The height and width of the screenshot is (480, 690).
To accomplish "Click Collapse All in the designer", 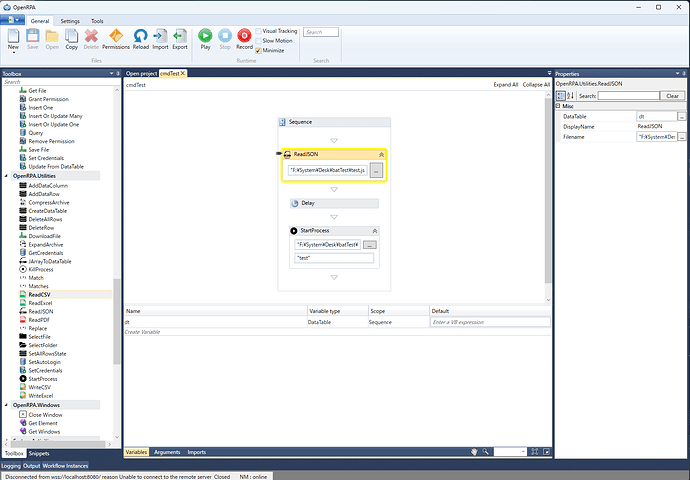I will [x=536, y=84].
